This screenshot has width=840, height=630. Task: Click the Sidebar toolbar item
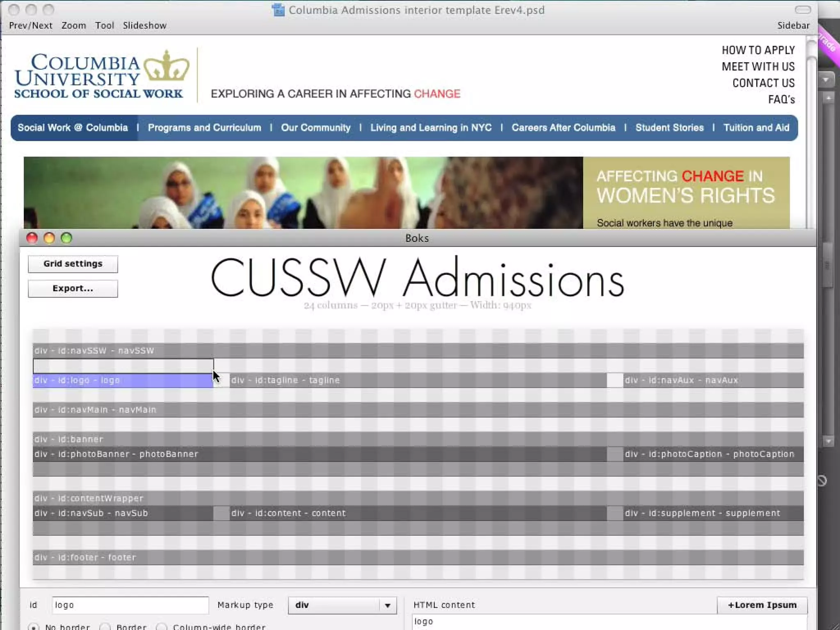point(793,25)
